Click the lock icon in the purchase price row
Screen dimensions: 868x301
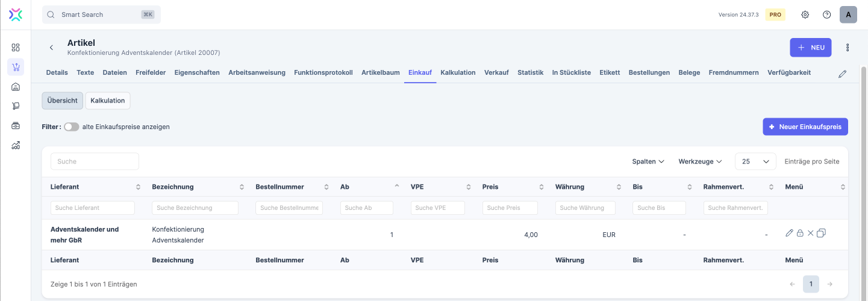800,233
